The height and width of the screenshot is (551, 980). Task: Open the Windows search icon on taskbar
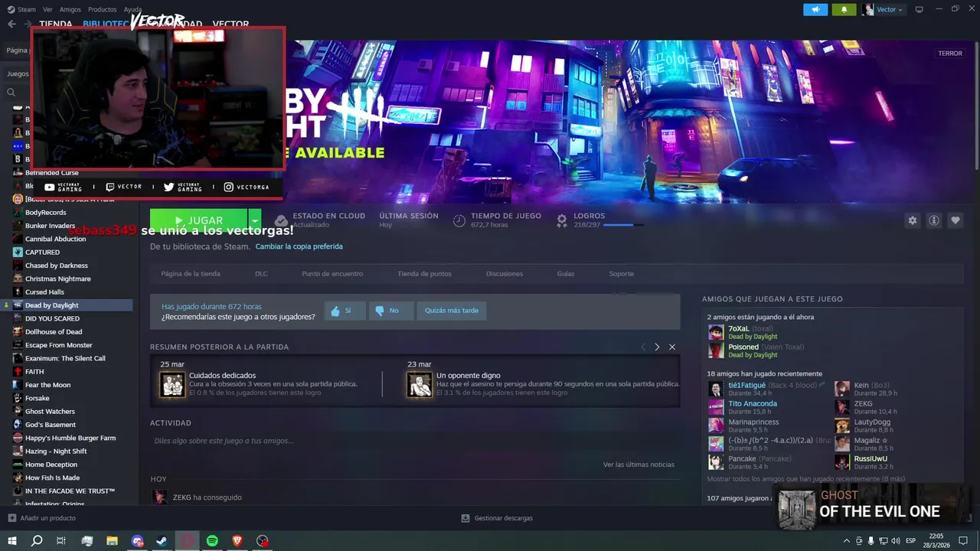pyautogui.click(x=37, y=540)
